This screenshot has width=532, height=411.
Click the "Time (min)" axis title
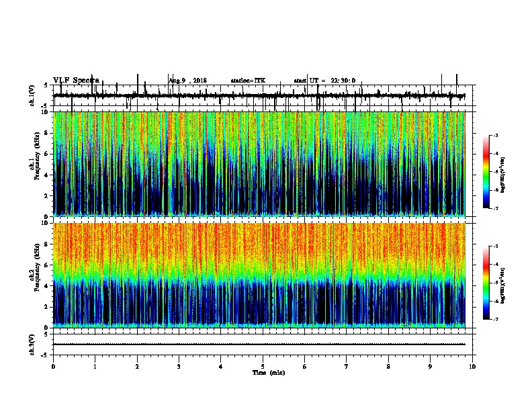coord(269,373)
